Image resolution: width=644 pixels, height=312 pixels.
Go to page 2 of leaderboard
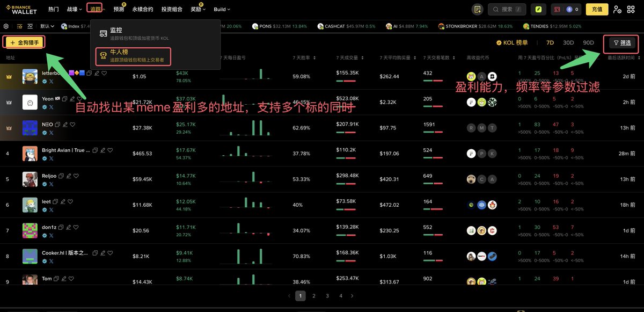tap(314, 296)
